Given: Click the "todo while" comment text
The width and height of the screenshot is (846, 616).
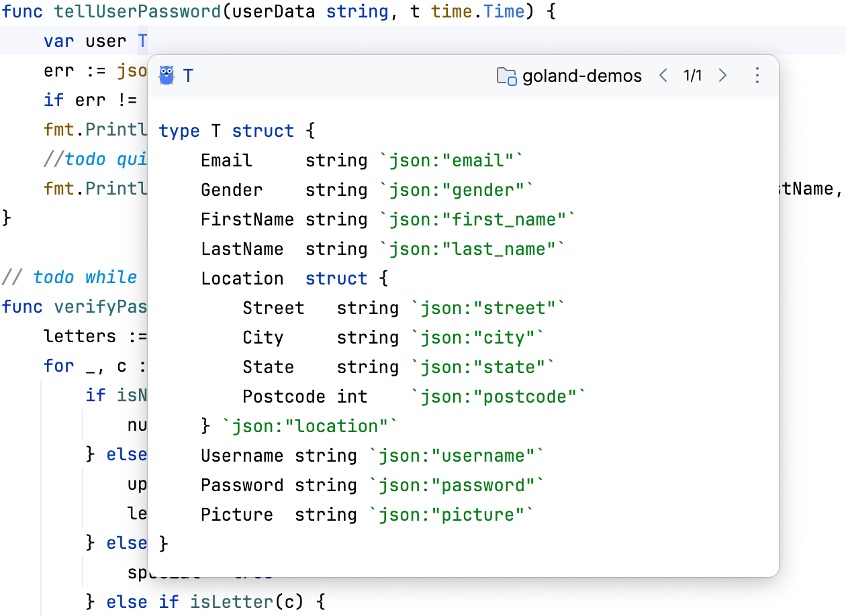Looking at the screenshot, I should point(85,277).
